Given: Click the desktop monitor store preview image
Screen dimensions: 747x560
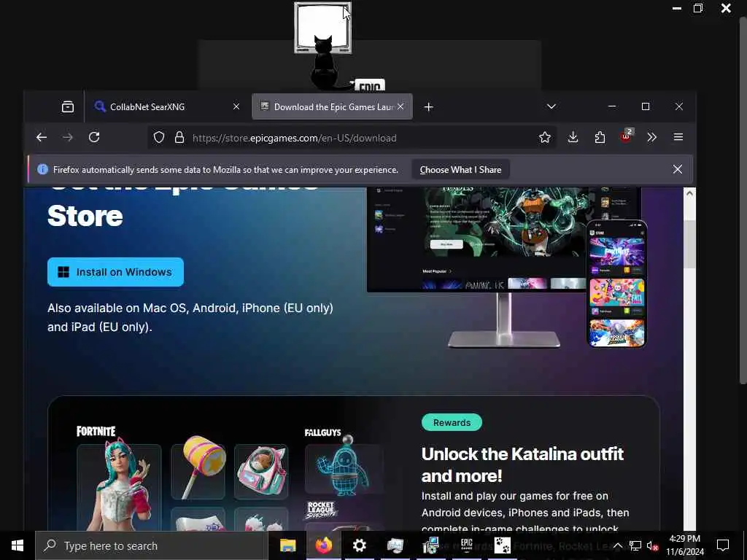Looking at the screenshot, I should (x=476, y=239).
